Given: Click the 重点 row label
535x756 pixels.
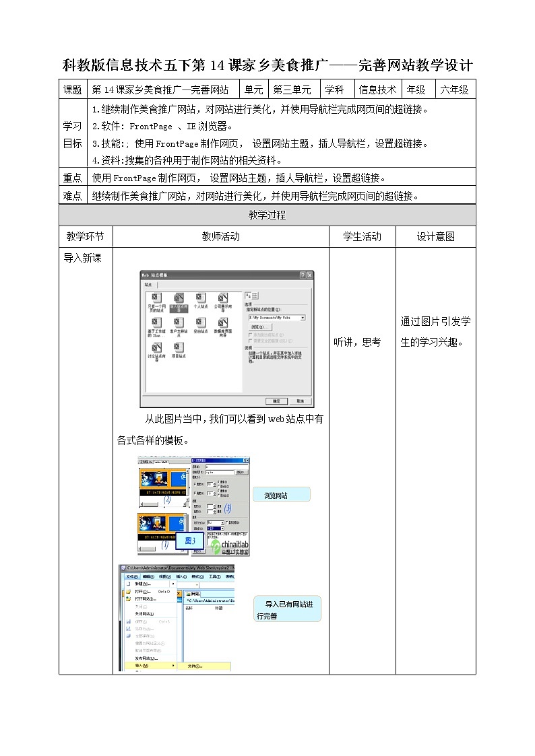Looking at the screenshot, I should click(73, 178).
